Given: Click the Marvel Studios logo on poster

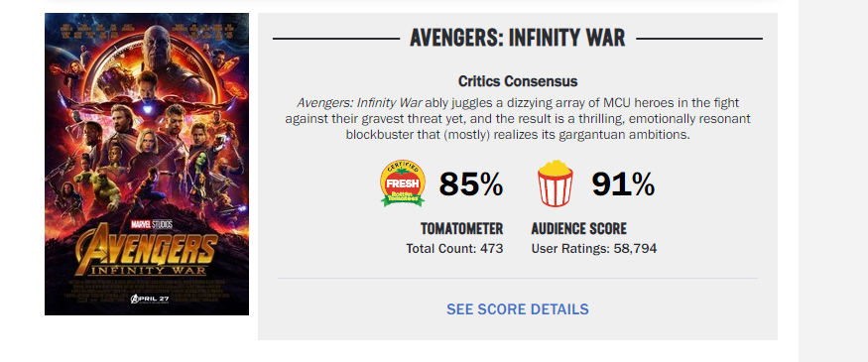Looking at the screenshot, I should pos(151,224).
